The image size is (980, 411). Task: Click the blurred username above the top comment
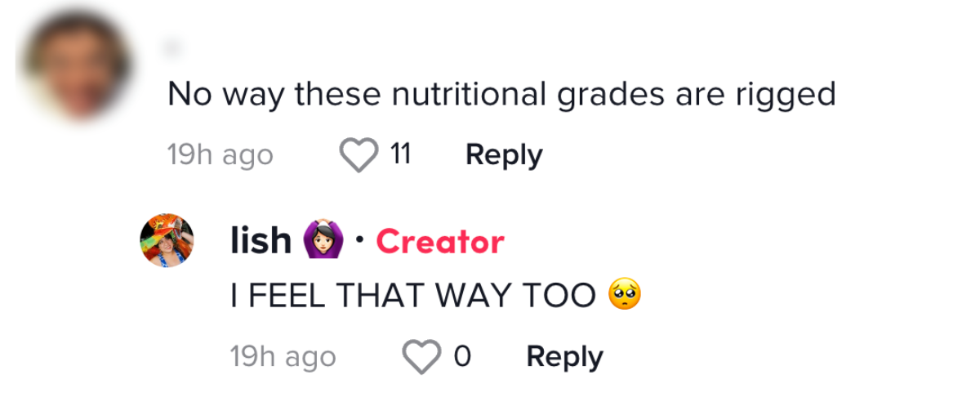click(172, 50)
